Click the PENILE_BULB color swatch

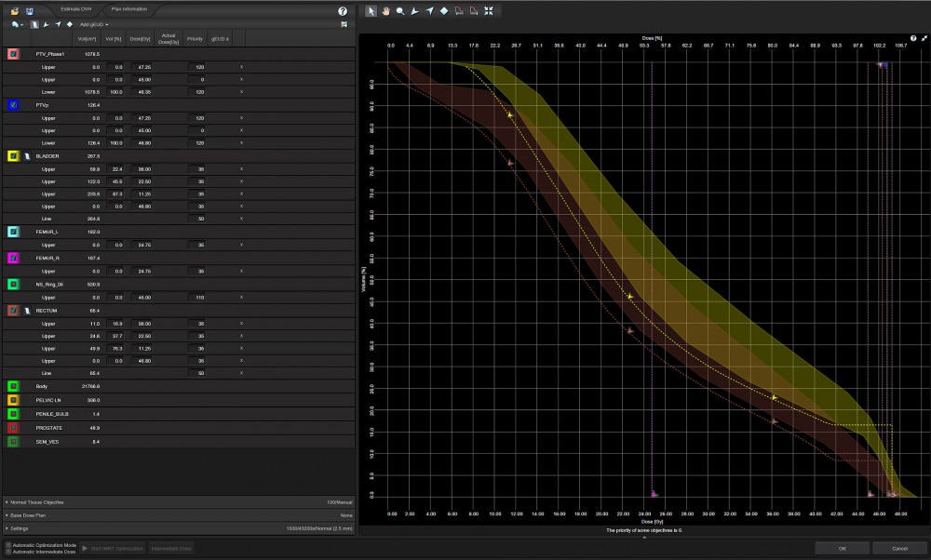point(13,413)
